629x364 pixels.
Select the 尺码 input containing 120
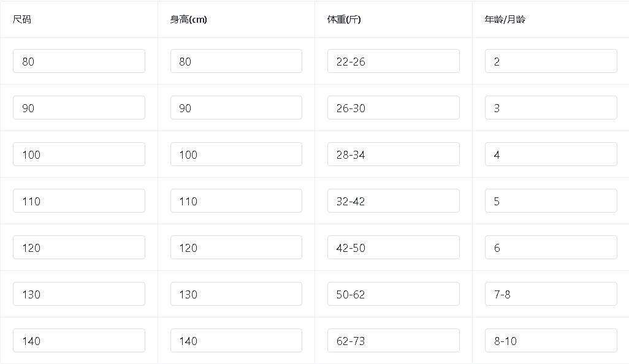coord(78,248)
